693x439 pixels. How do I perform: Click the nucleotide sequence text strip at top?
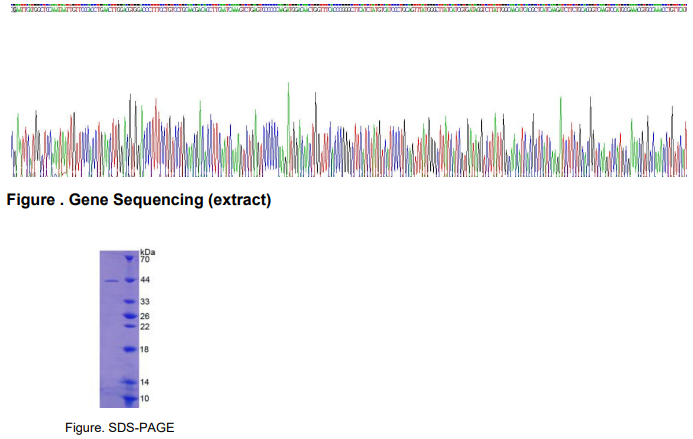(x=346, y=6)
